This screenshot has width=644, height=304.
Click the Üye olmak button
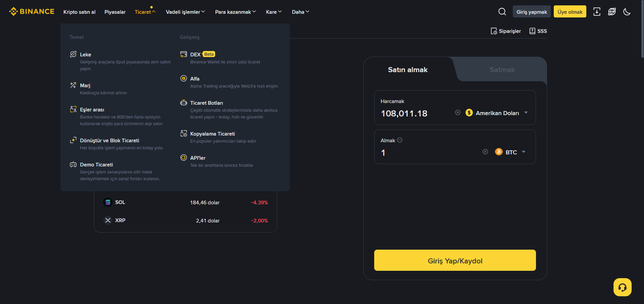click(569, 12)
